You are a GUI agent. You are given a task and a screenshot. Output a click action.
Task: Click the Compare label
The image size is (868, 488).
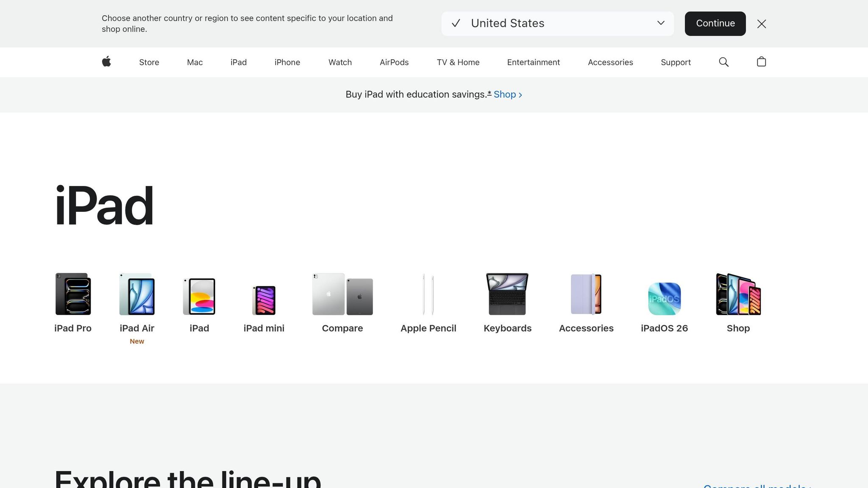(342, 328)
